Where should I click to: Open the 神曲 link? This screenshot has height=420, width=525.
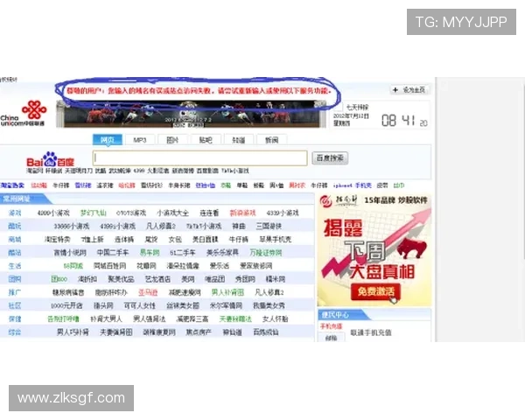[239, 226]
